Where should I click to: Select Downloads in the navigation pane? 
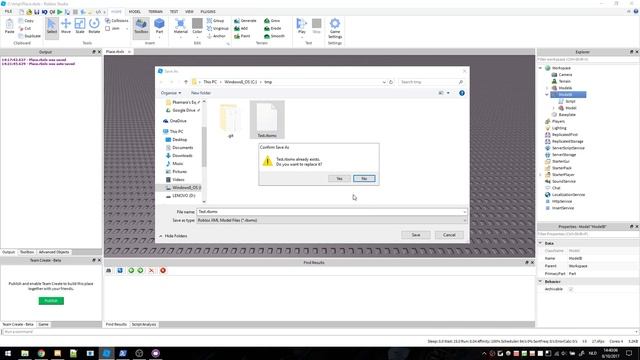click(182, 156)
